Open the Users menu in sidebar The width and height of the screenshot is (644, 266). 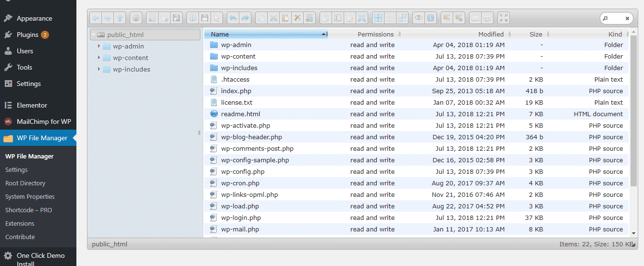click(x=38, y=51)
